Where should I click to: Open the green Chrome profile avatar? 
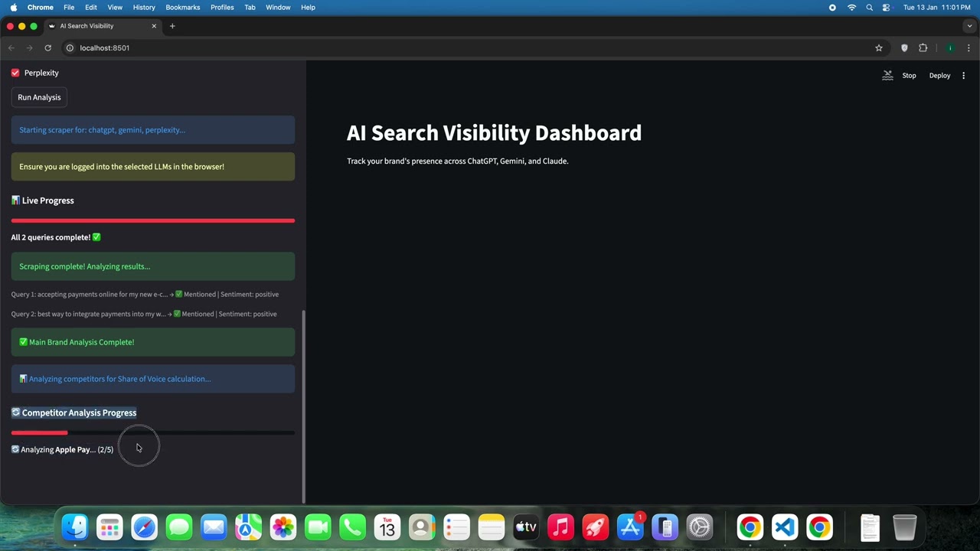pos(950,48)
